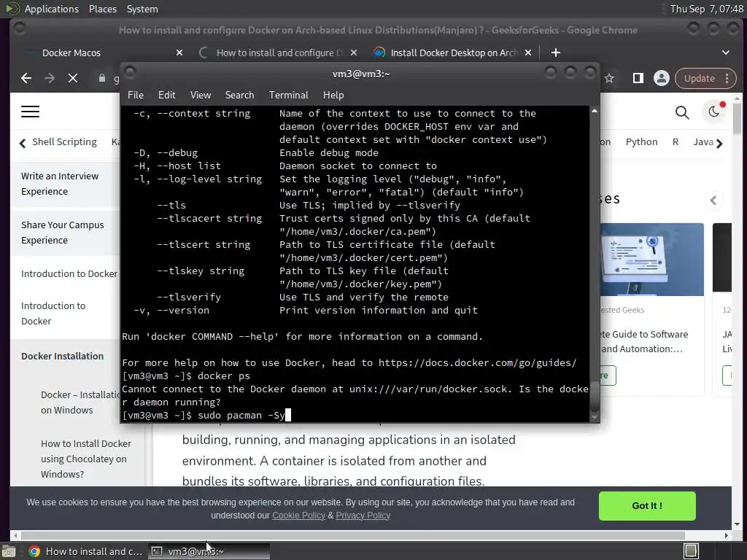The height and width of the screenshot is (560, 747).
Task: Click the page horizontal scrollbar
Action: (x=353, y=535)
